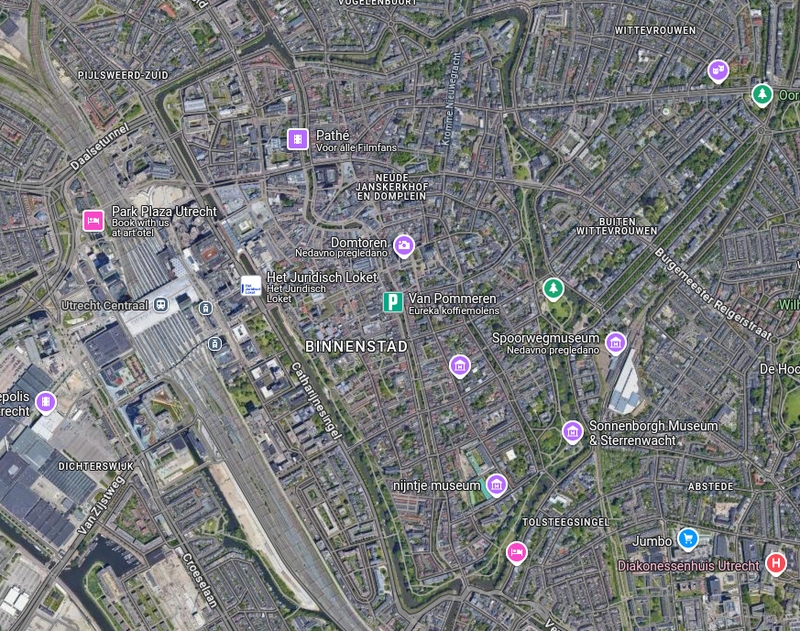Select the unlabeled museum pin east of Binnenstad
800x631 pixels.
[x=460, y=366]
